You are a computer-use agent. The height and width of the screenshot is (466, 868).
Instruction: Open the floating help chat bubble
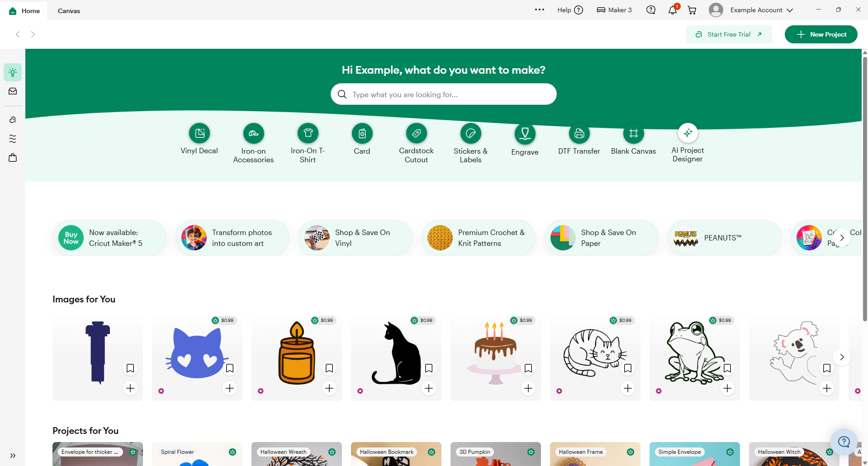click(x=844, y=442)
